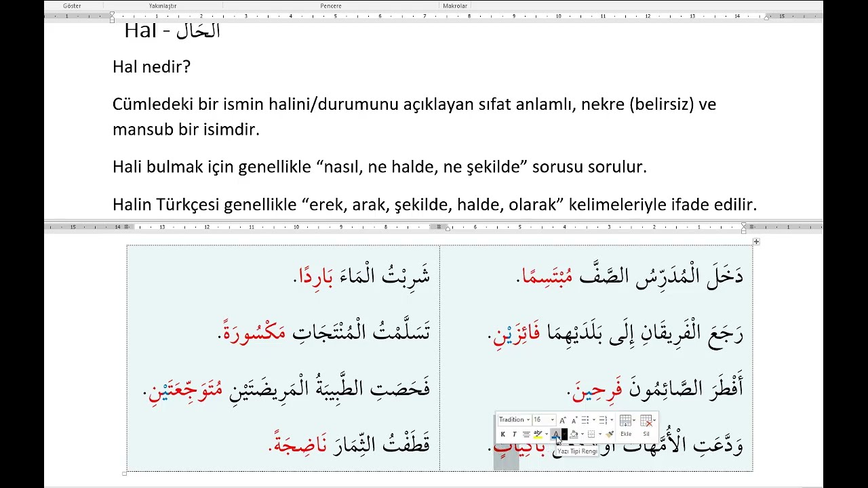Open borders dropdown arrow
The image size is (868, 488).
tap(600, 434)
